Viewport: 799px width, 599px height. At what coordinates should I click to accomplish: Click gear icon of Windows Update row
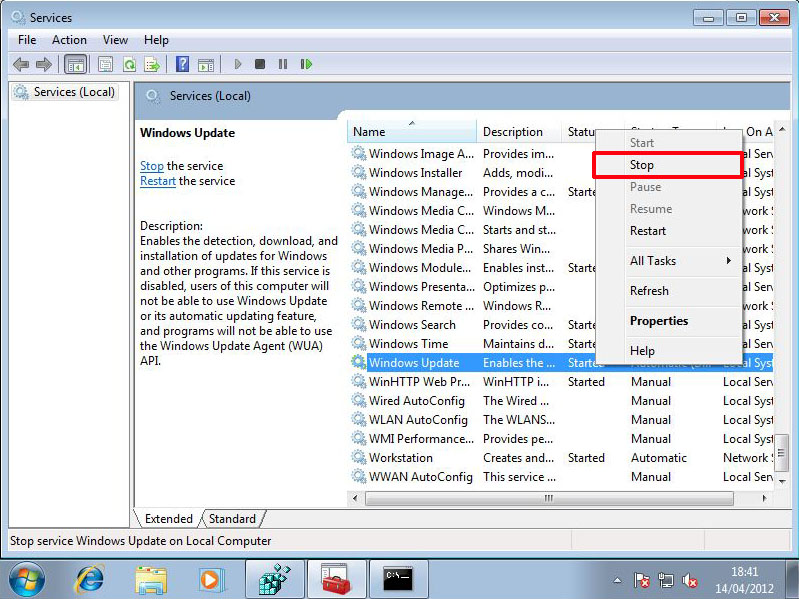point(359,362)
